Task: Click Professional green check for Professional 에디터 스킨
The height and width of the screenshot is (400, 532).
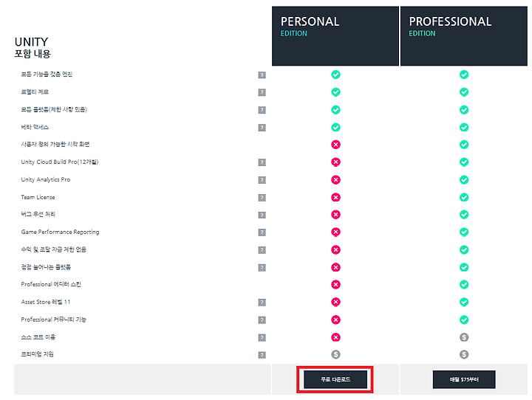Action: point(464,284)
